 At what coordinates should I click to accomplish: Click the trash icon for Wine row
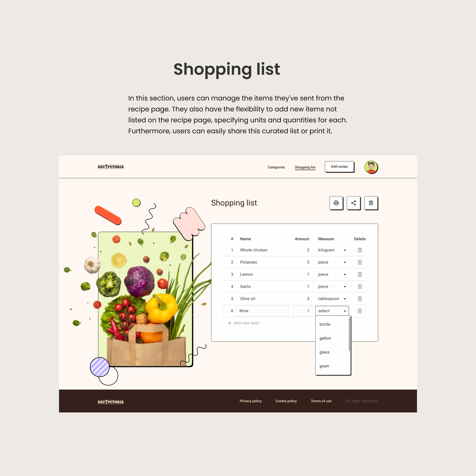click(x=359, y=310)
